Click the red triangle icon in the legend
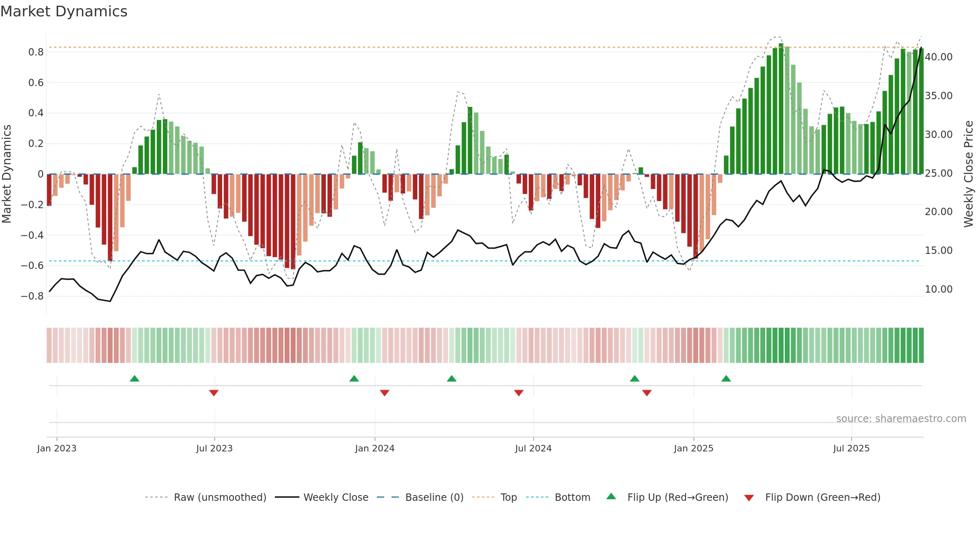This screenshot has width=980, height=551. (x=749, y=498)
